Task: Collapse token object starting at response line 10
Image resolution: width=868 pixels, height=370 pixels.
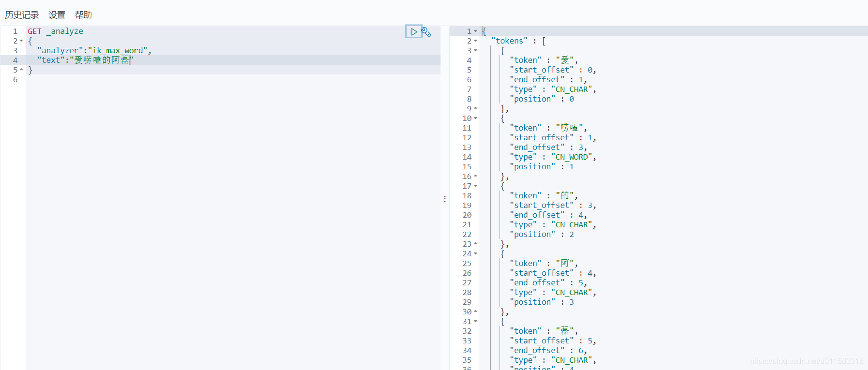Action: click(476, 118)
